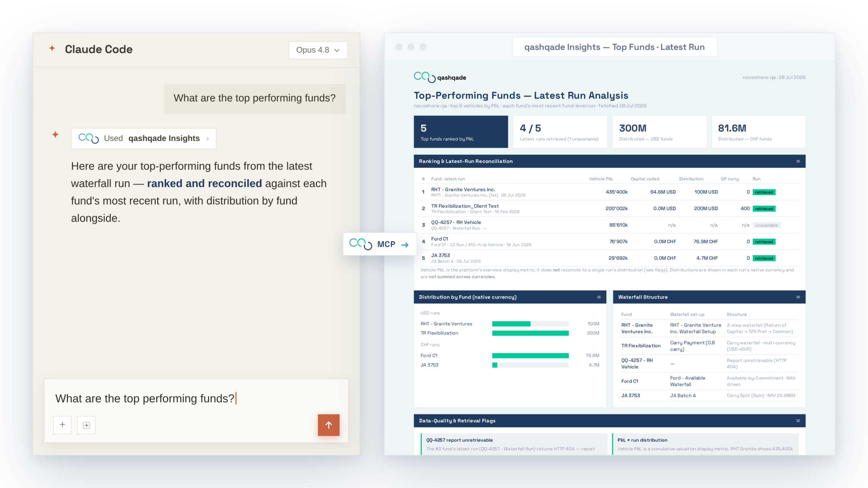Click the 'JA Batch 4' waterfall set-up cell
This screenshot has width=868, height=488.
pos(683,395)
